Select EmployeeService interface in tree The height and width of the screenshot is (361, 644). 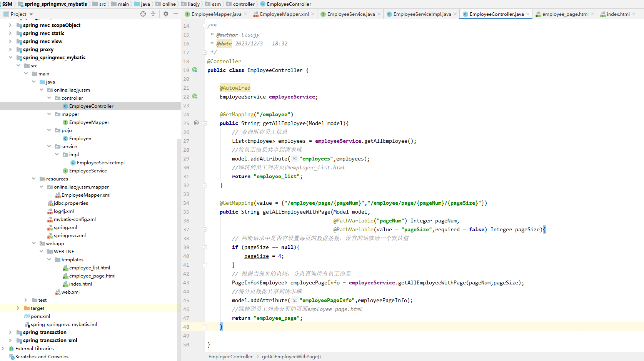88,170
